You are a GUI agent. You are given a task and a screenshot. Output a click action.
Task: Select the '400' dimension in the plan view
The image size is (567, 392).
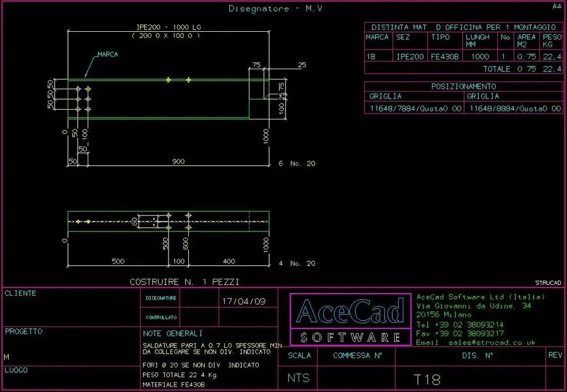coord(229,261)
